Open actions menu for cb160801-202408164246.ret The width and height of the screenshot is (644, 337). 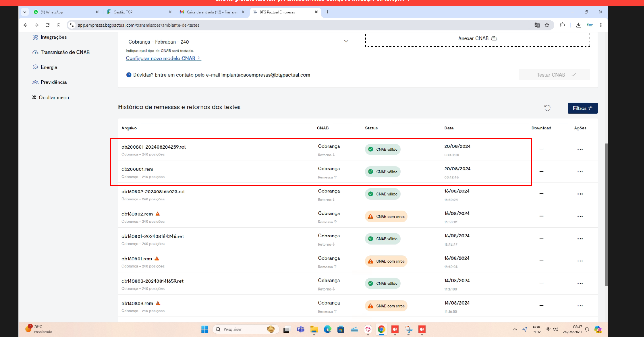pos(580,239)
